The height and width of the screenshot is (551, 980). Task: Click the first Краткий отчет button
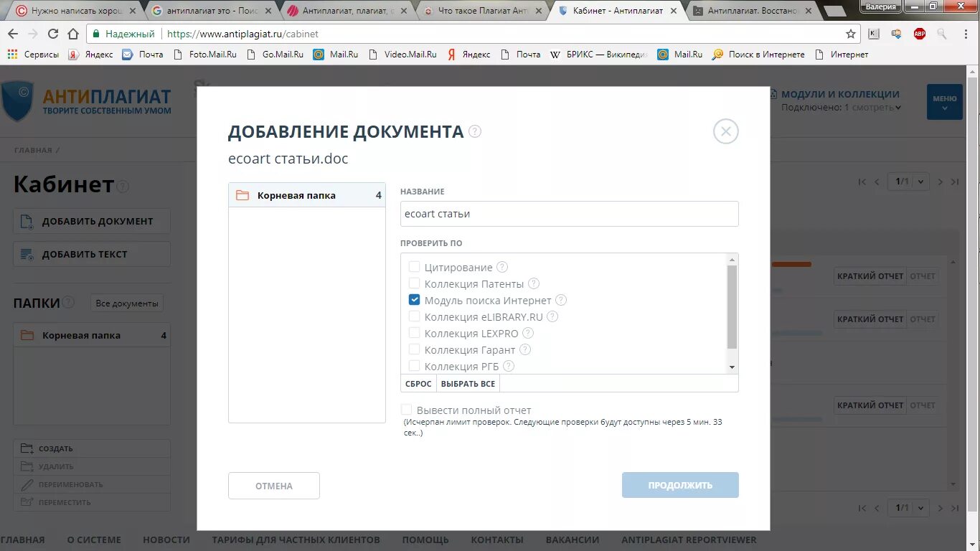click(870, 276)
